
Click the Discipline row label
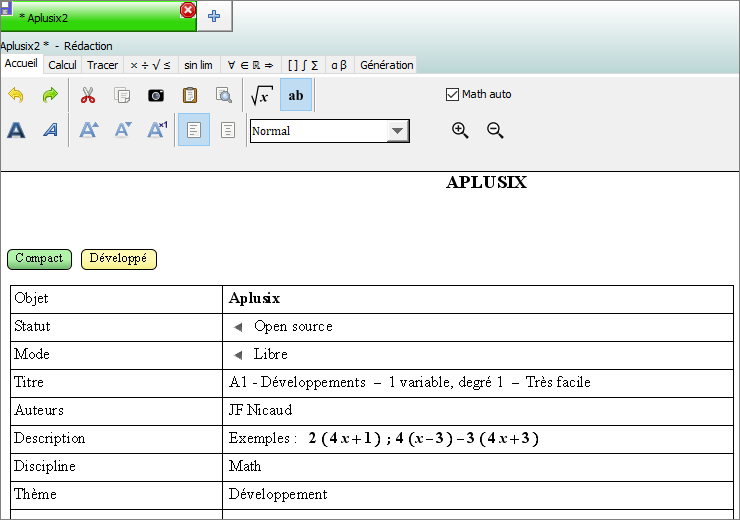pyautogui.click(x=45, y=466)
